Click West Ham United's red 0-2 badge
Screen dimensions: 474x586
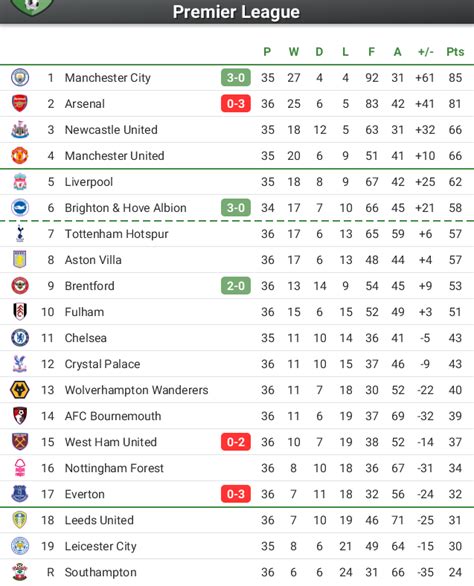236,442
